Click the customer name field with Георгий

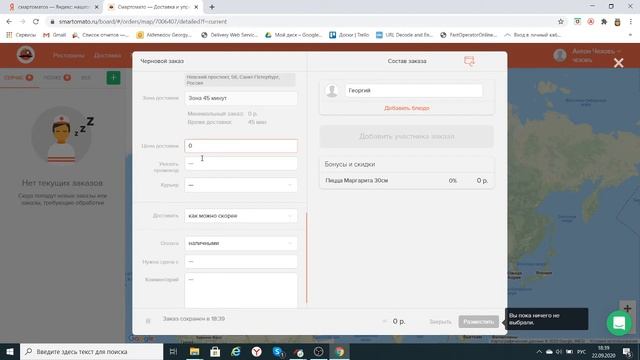coord(413,91)
